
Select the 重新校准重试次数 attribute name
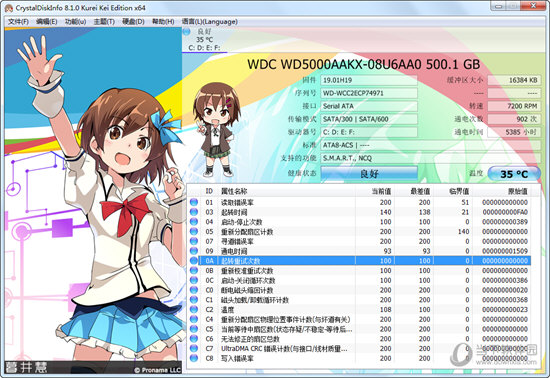[247, 271]
